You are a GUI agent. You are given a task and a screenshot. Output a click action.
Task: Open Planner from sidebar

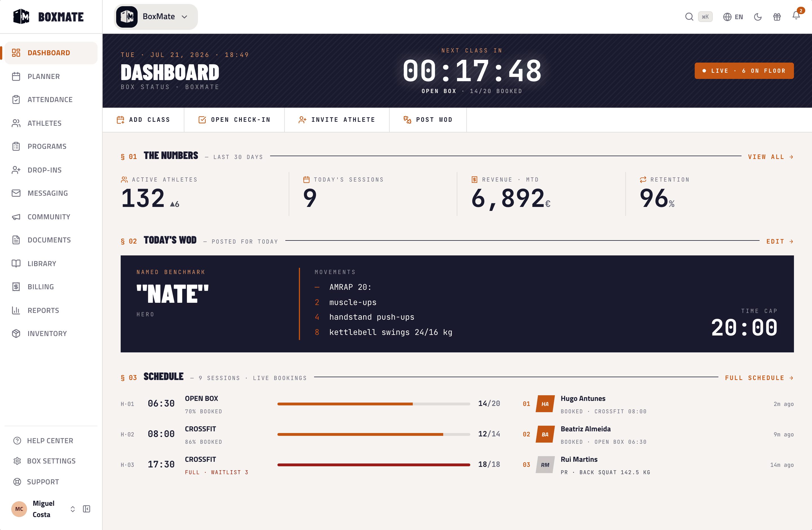coord(51,76)
